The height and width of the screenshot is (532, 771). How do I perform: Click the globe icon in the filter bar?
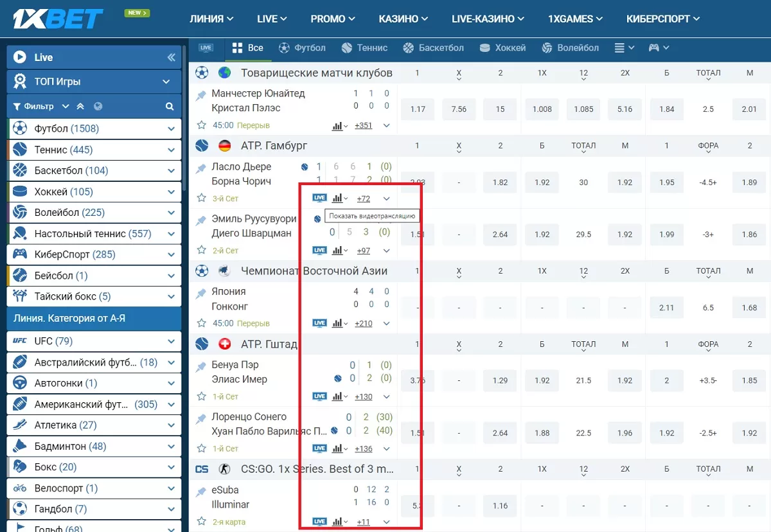[x=98, y=107]
